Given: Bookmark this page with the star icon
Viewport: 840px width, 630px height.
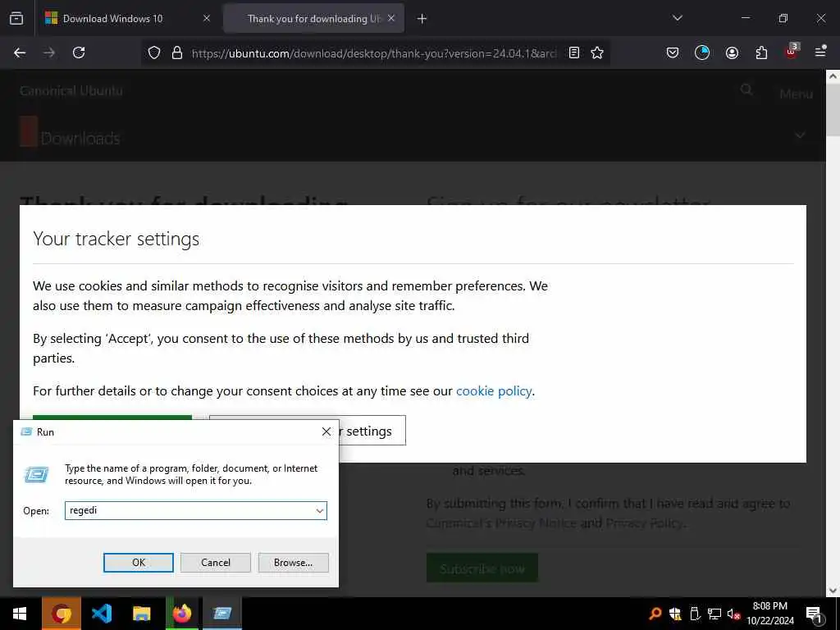Looking at the screenshot, I should pos(597,52).
